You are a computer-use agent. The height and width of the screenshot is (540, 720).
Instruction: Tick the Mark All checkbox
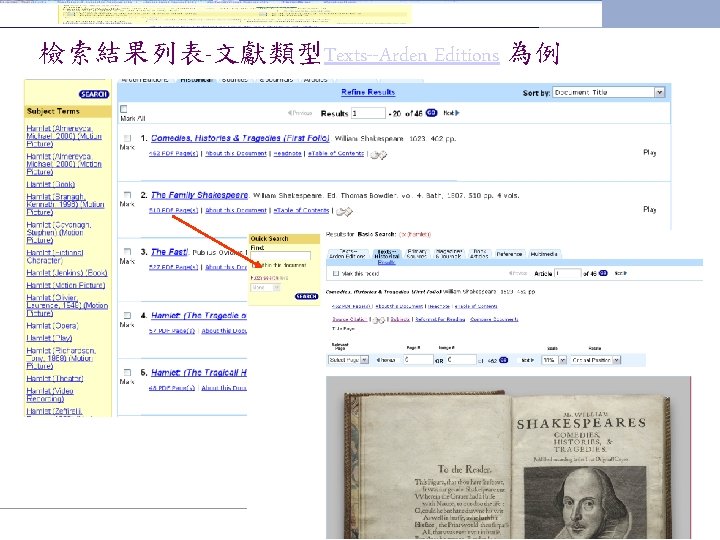click(124, 109)
